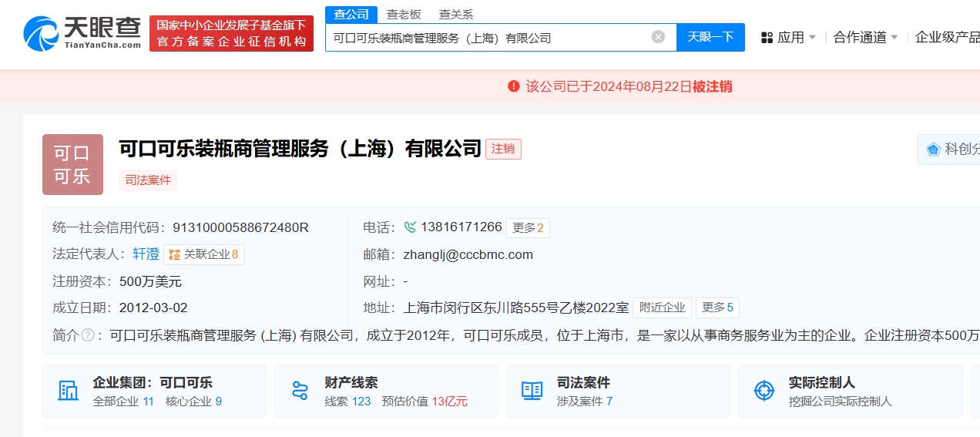The width and height of the screenshot is (980, 437).
Task: Click the 被注销 notice text
Action: [712, 86]
